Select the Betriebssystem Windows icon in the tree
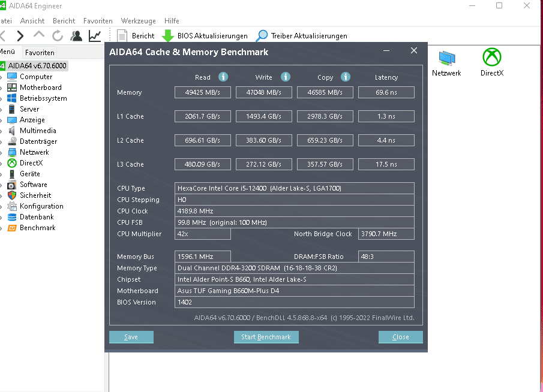 pyautogui.click(x=12, y=98)
